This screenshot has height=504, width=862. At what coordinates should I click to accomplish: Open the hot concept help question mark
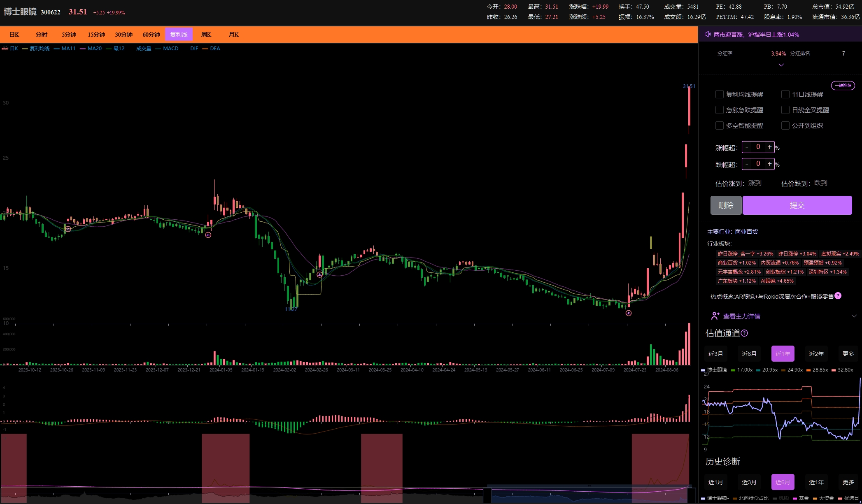pyautogui.click(x=838, y=296)
